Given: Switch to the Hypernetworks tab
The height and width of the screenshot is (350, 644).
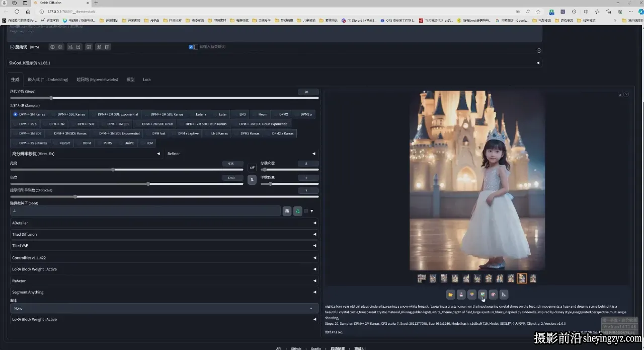Looking at the screenshot, I should click(97, 80).
